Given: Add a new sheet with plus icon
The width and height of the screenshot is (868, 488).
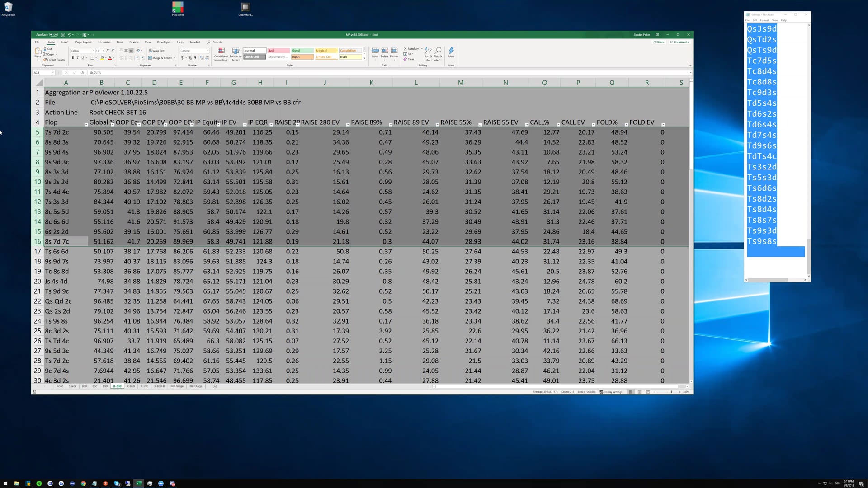Looking at the screenshot, I should [x=215, y=386].
